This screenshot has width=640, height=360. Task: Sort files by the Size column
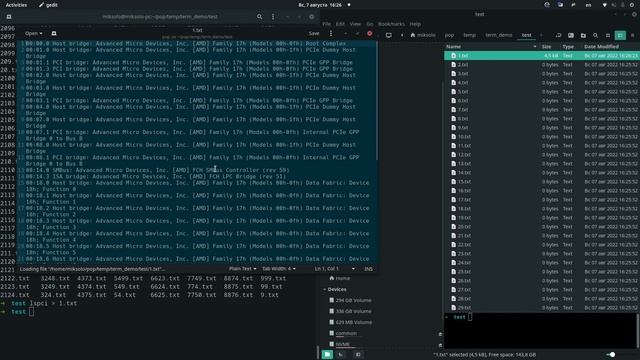(547, 47)
